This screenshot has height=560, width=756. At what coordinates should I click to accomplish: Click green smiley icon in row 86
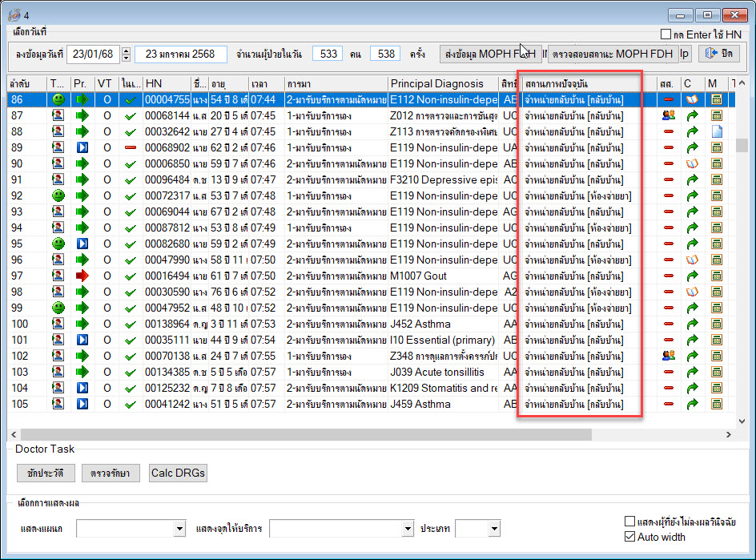pos(58,99)
